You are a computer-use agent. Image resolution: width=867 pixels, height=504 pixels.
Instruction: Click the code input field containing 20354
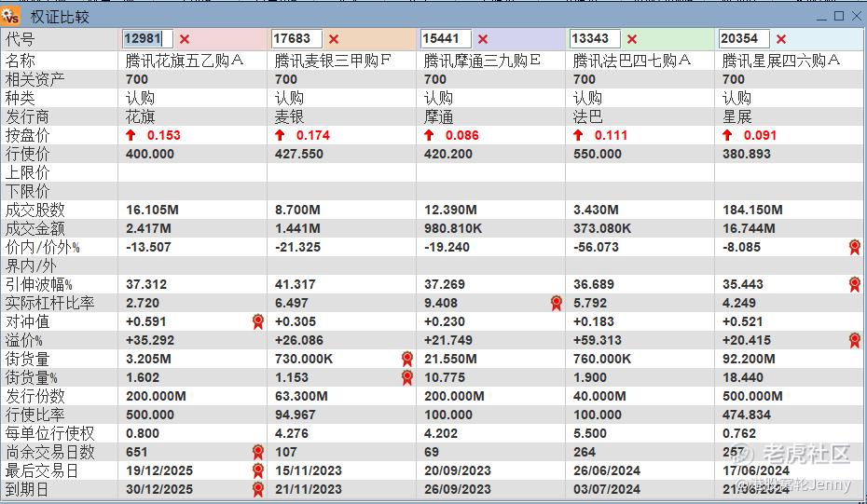(x=744, y=39)
